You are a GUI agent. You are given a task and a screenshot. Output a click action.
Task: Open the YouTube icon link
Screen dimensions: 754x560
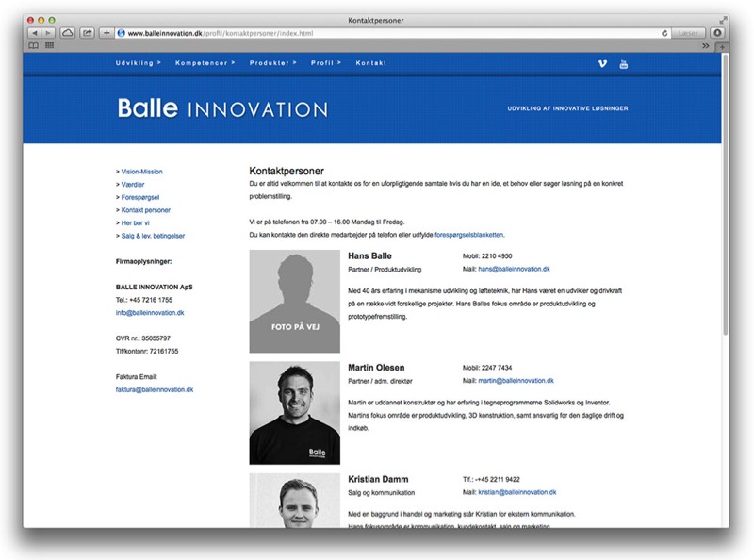point(624,64)
